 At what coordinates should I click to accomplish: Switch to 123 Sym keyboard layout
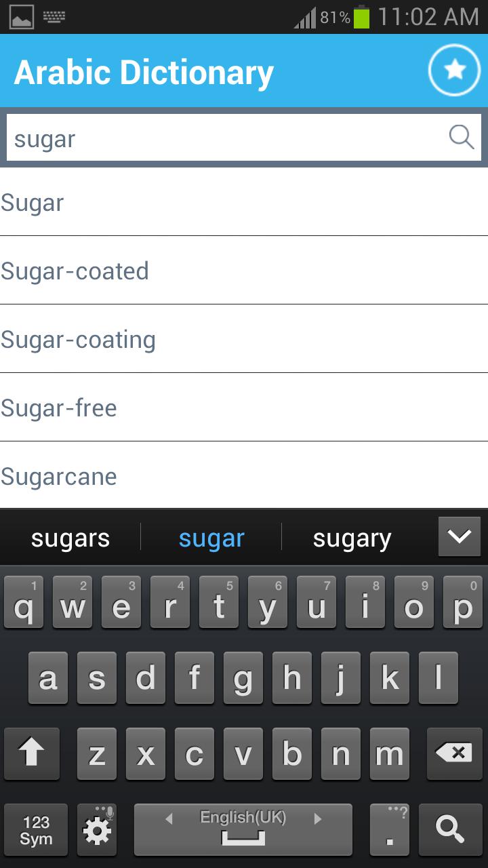click(36, 829)
